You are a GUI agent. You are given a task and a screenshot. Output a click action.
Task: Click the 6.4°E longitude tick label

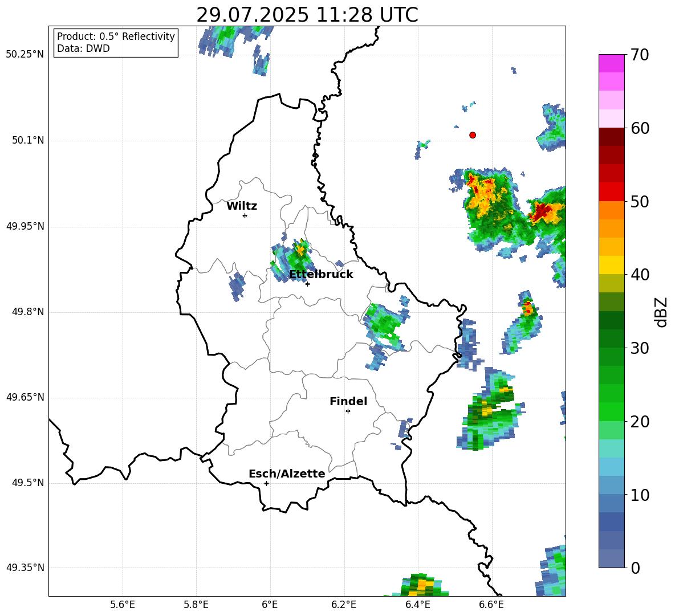point(417,605)
